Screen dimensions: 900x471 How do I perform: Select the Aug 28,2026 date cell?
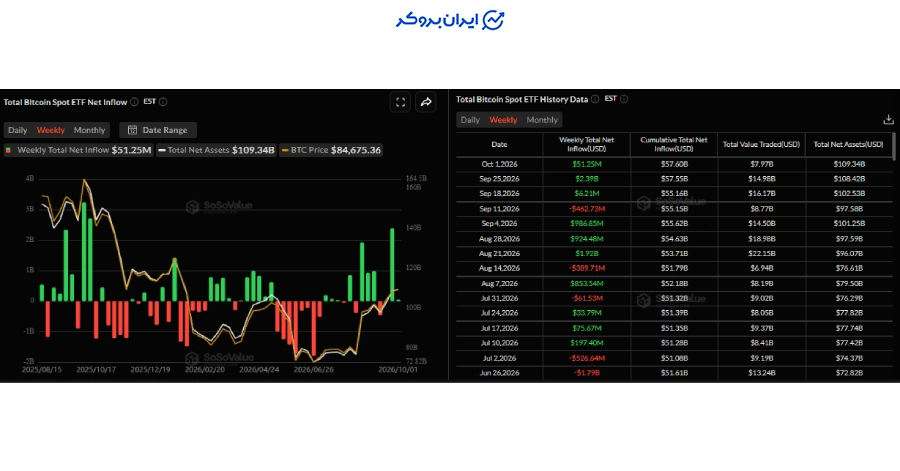[499, 239]
